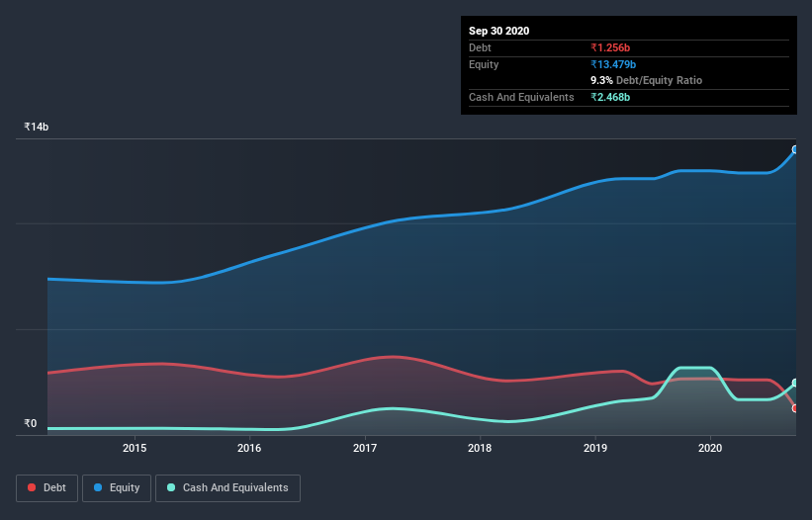Viewport: 812px width, 520px height.
Task: Click the ₹13.479b equity value
Action: pyautogui.click(x=613, y=64)
